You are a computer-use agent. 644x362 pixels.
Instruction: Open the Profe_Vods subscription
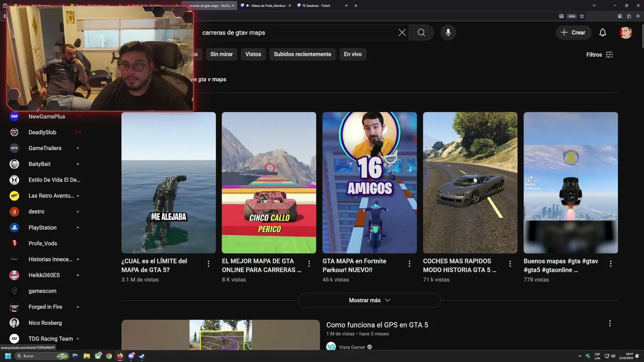click(x=43, y=243)
